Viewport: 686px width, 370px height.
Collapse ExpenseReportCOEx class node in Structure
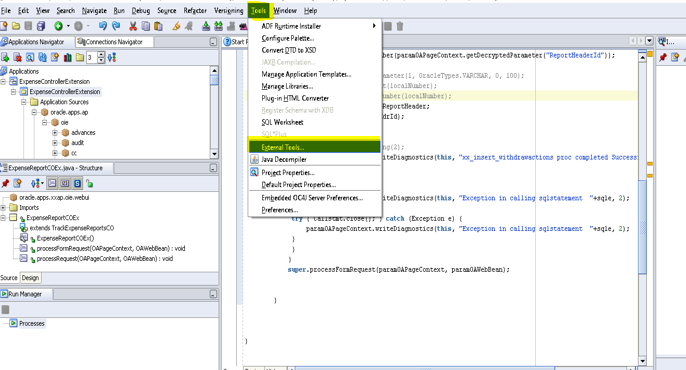point(3,218)
